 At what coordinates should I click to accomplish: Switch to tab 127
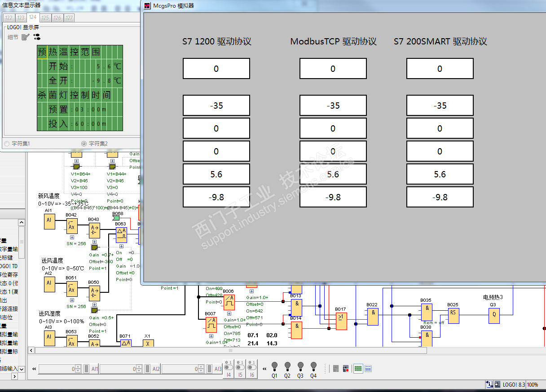click(x=69, y=18)
